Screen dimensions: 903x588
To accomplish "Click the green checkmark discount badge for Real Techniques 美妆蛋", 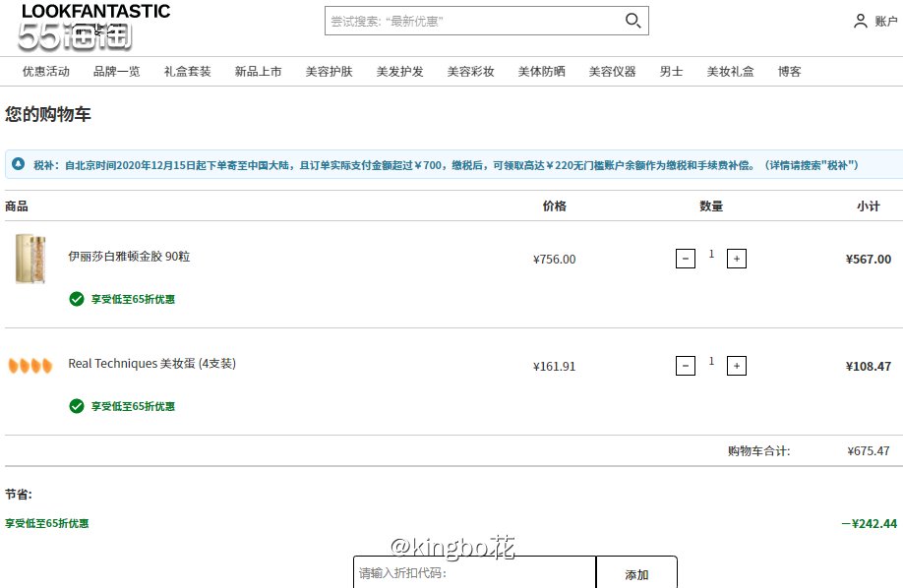I will tap(77, 406).
